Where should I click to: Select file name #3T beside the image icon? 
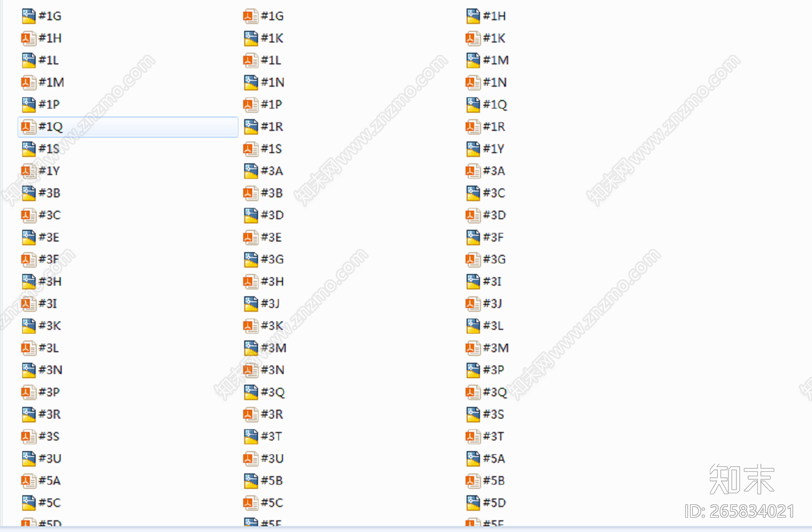pos(271,436)
